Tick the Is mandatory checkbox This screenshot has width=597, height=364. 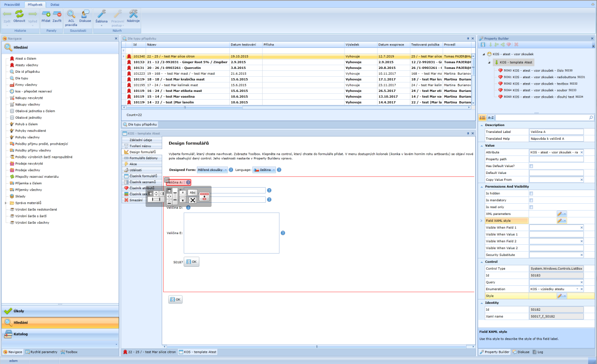click(532, 200)
